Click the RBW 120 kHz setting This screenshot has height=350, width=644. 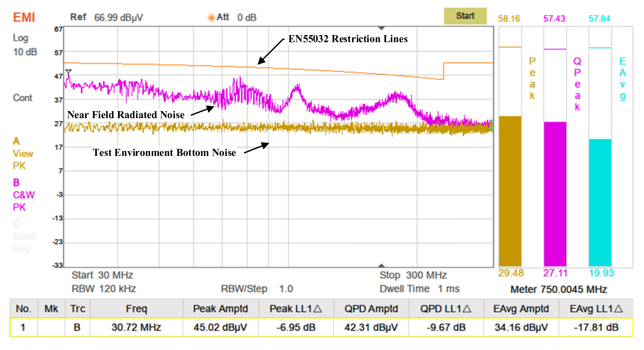point(104,289)
